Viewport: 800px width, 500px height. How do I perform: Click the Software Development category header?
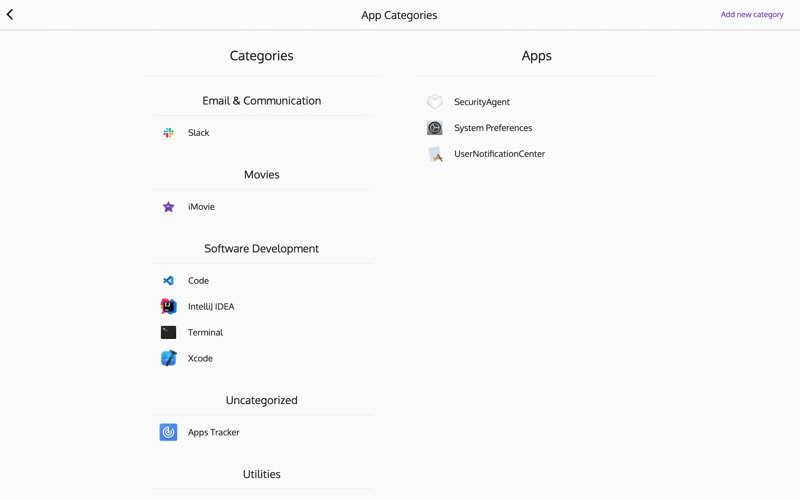point(262,248)
